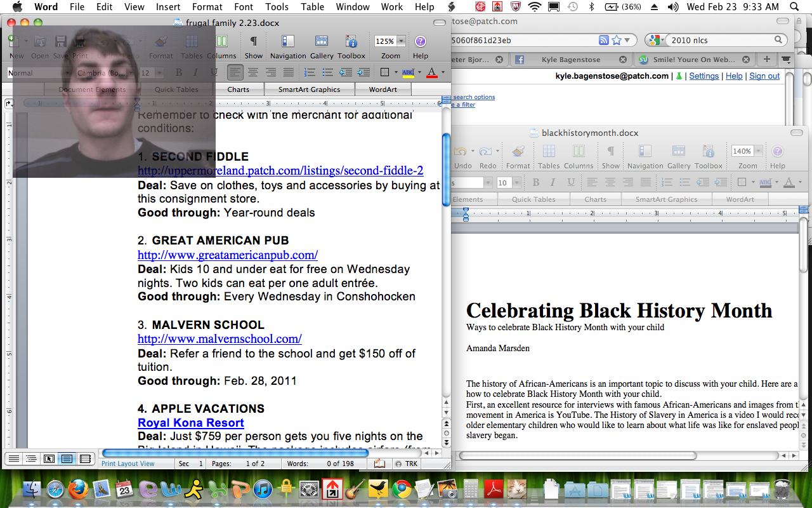
Task: Click Columns icon in frugal family toolbar
Action: click(221, 42)
